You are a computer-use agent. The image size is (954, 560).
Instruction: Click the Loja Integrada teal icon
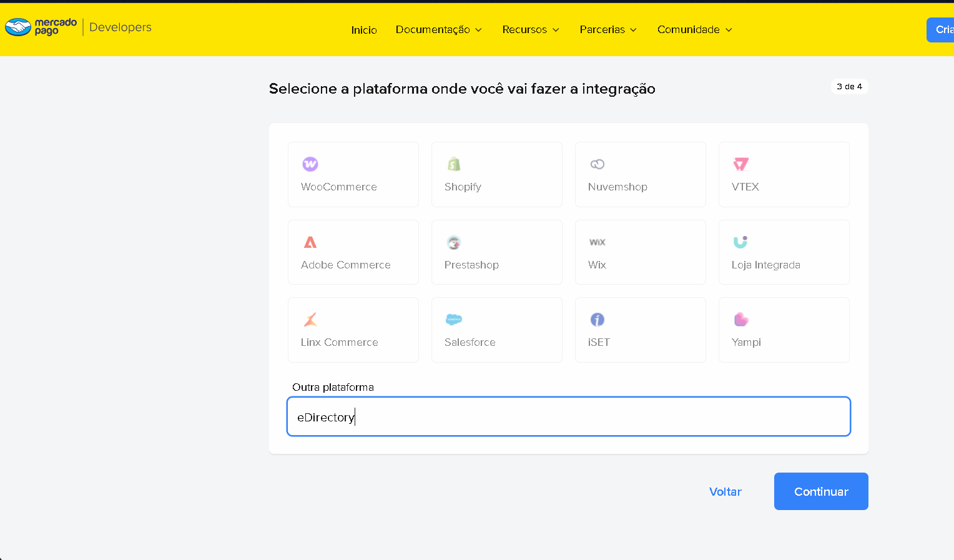click(740, 242)
